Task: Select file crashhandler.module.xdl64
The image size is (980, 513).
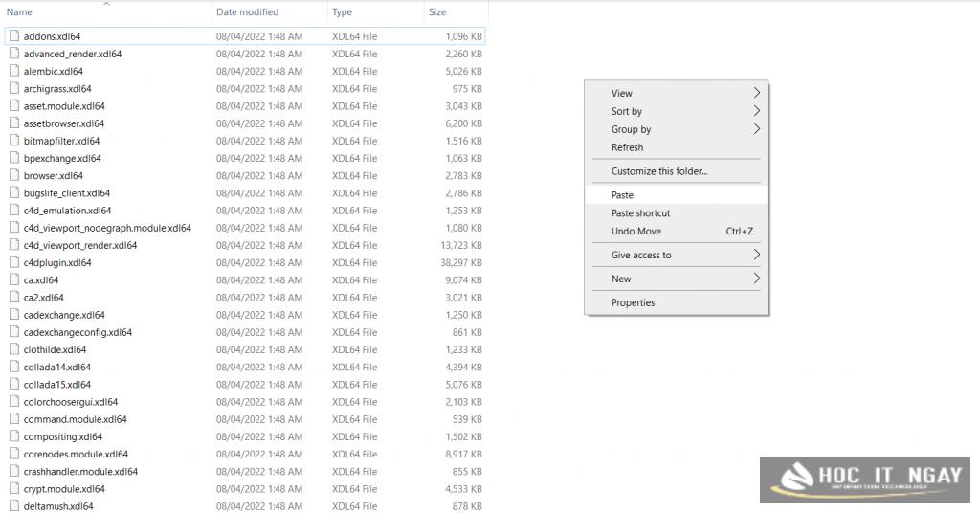Action: (x=80, y=472)
